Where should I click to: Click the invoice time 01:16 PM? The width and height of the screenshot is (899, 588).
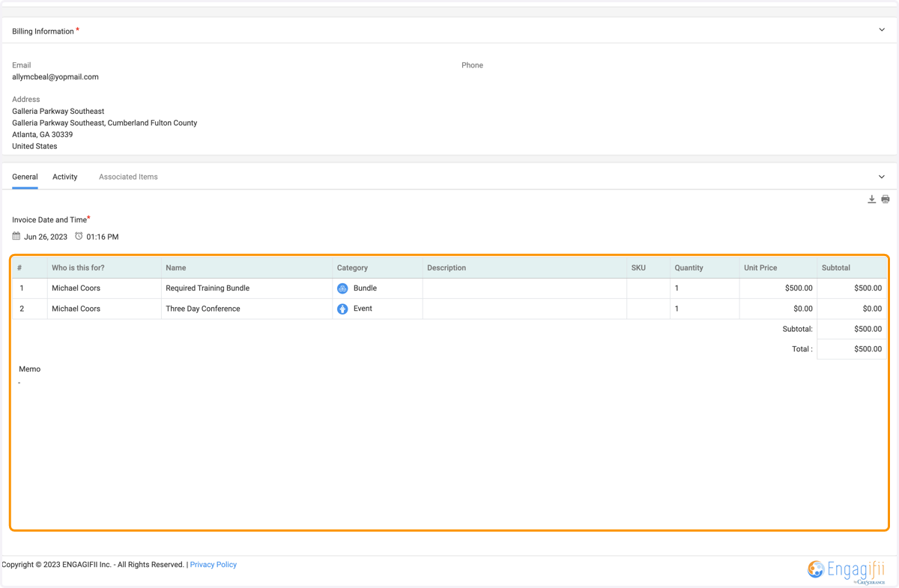click(x=103, y=237)
